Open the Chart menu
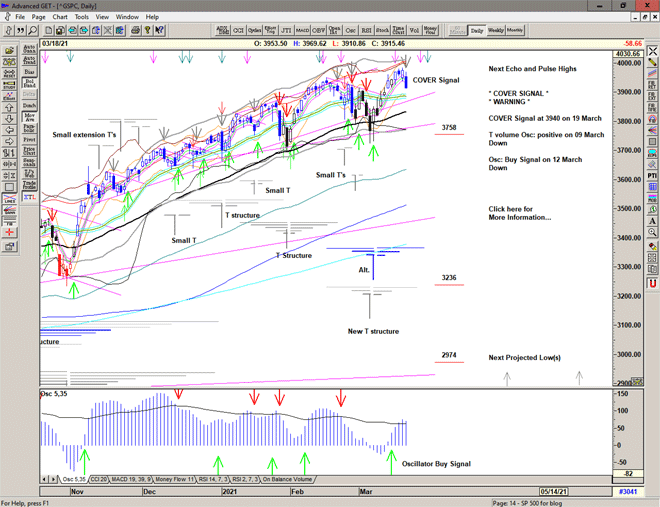Viewport: 660px width, 507px height. (x=60, y=17)
